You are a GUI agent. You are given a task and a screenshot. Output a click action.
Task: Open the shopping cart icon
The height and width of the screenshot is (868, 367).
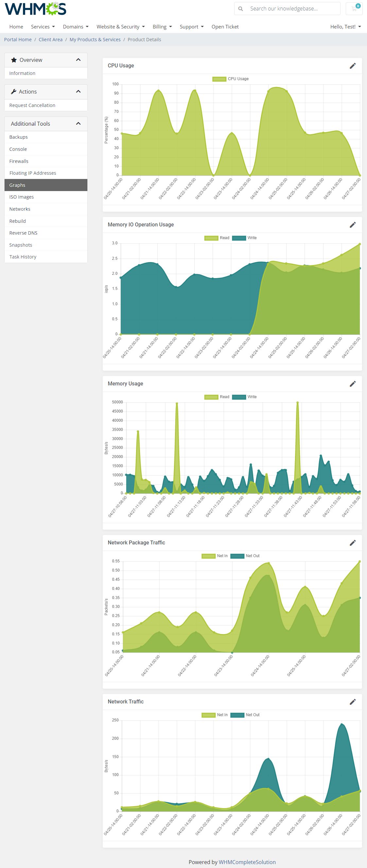pos(354,9)
